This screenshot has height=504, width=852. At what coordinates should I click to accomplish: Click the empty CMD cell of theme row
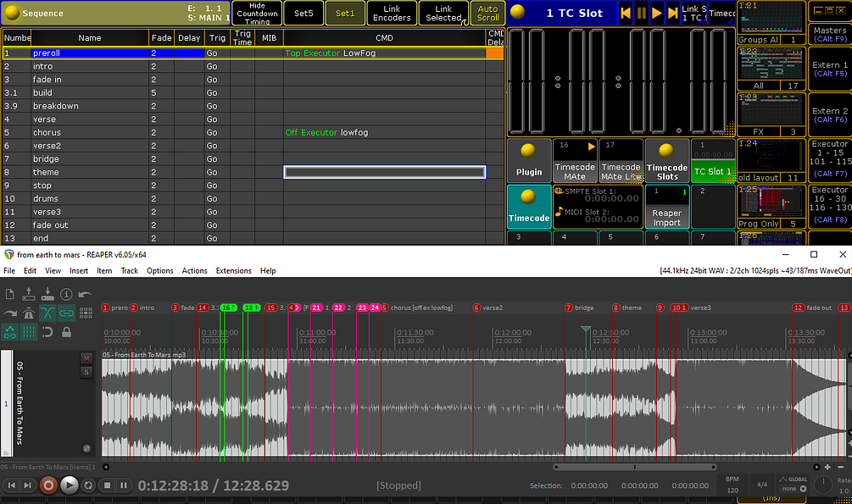pyautogui.click(x=384, y=172)
